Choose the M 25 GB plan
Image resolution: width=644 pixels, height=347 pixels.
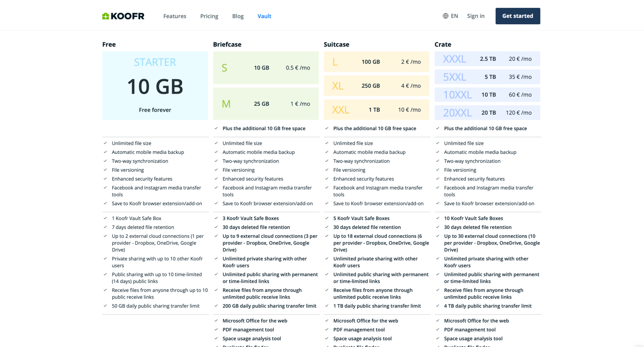pyautogui.click(x=266, y=104)
